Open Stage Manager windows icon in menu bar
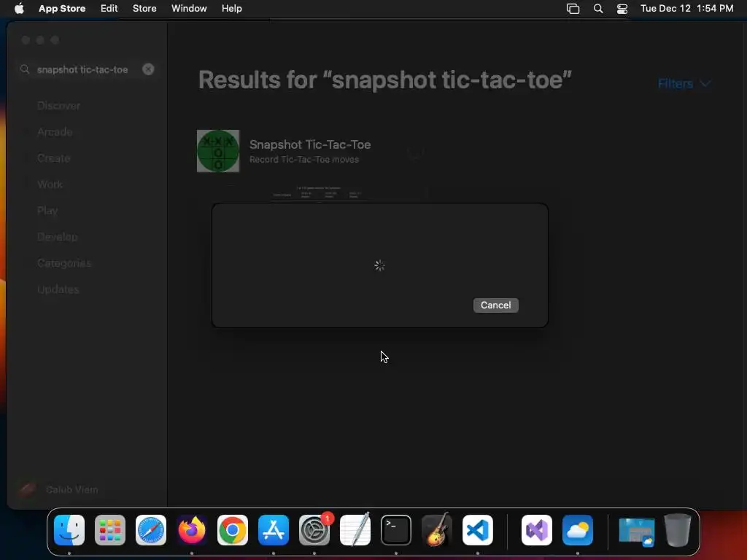Viewport: 747px width, 560px height. (x=573, y=9)
